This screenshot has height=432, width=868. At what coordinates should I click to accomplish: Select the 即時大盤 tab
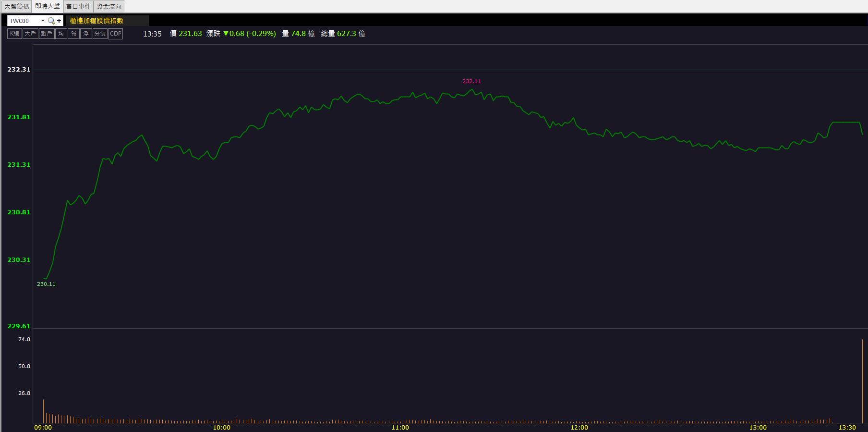[x=48, y=6]
